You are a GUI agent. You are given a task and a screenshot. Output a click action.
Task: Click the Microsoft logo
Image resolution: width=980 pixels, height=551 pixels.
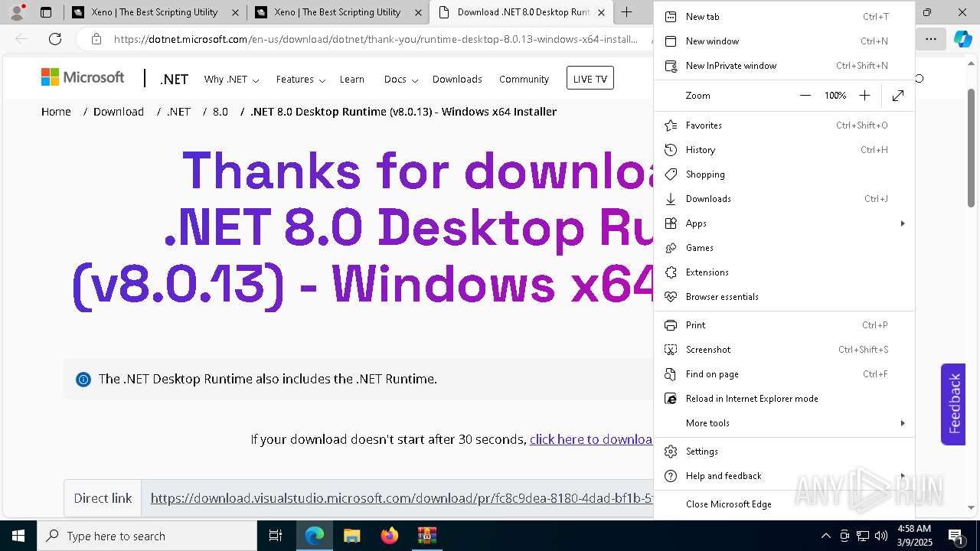pyautogui.click(x=83, y=77)
